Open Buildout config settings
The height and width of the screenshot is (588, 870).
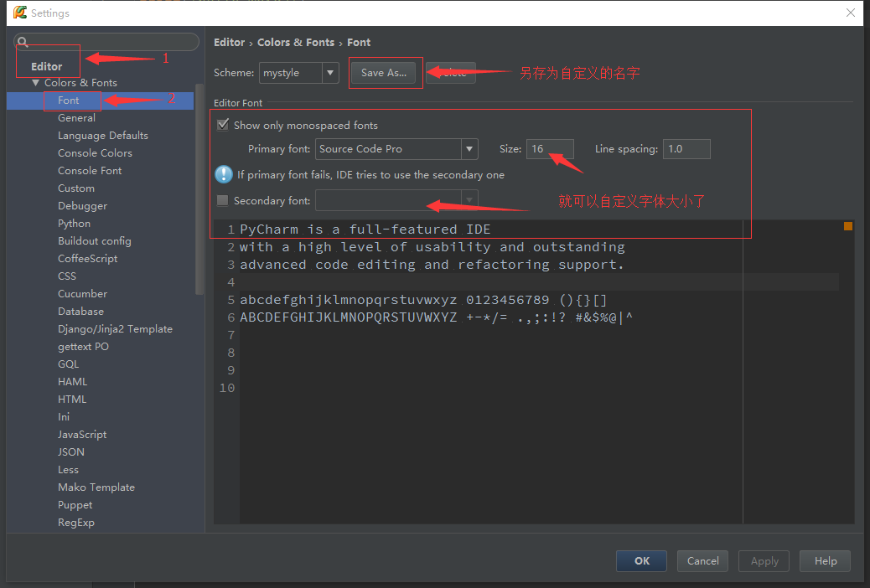(95, 240)
